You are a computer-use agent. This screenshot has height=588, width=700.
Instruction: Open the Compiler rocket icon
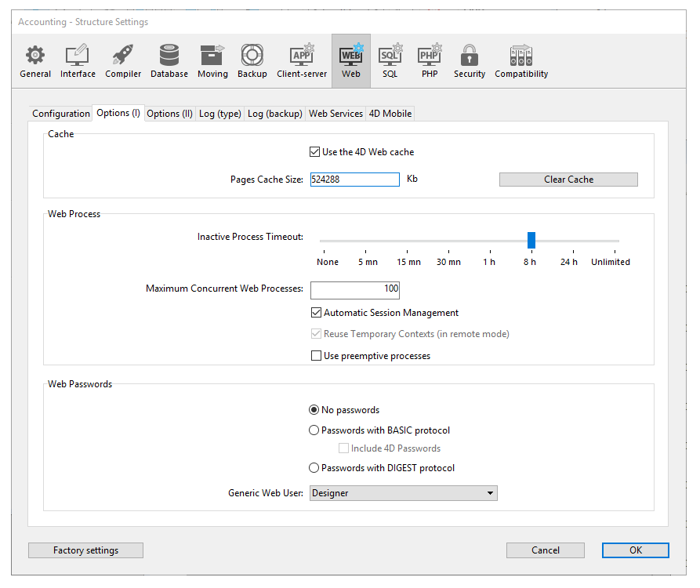(x=123, y=61)
